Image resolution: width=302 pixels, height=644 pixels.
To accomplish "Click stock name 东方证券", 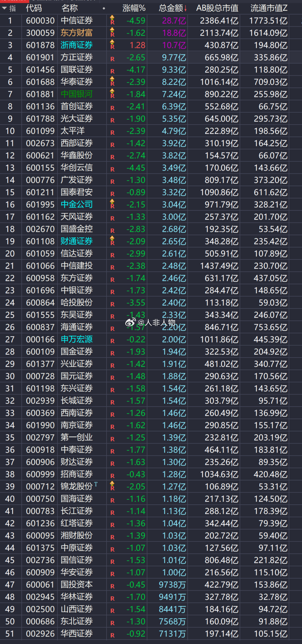I will coord(76,278).
